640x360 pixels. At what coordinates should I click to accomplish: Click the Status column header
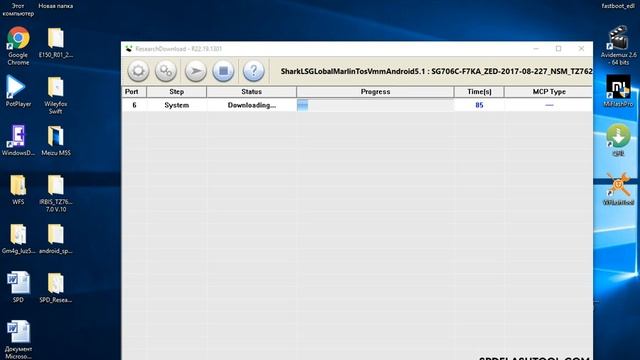point(251,92)
